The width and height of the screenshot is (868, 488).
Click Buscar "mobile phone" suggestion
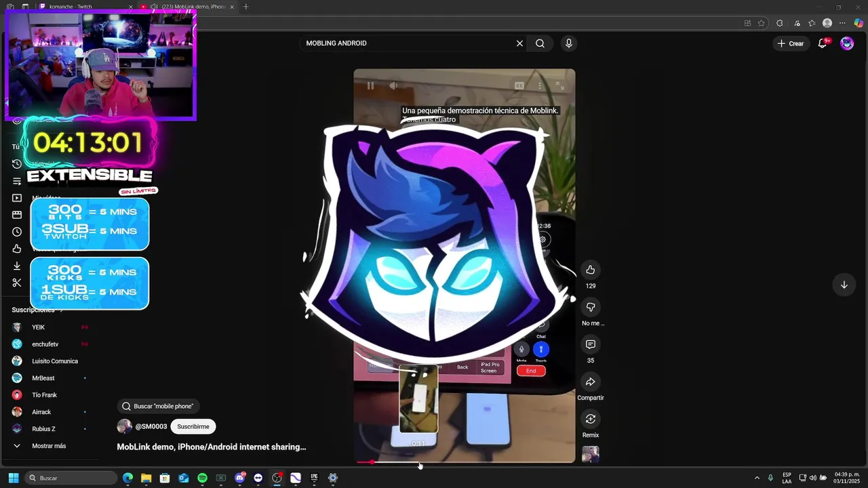tap(157, 406)
